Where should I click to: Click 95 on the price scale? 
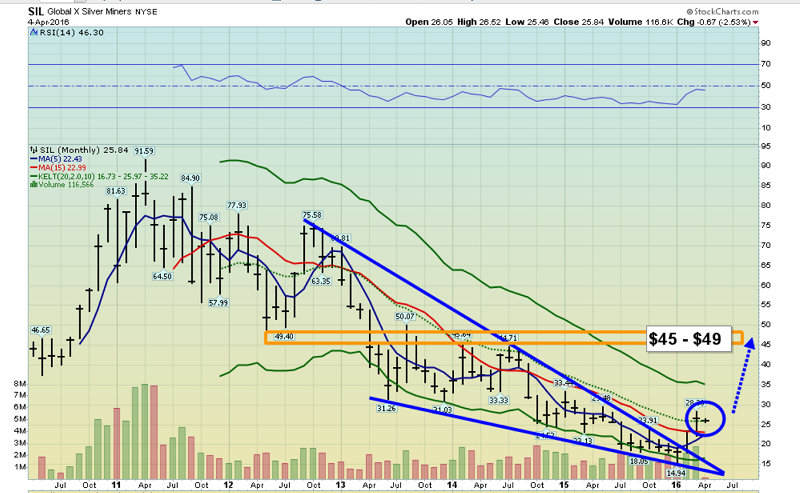(x=766, y=146)
